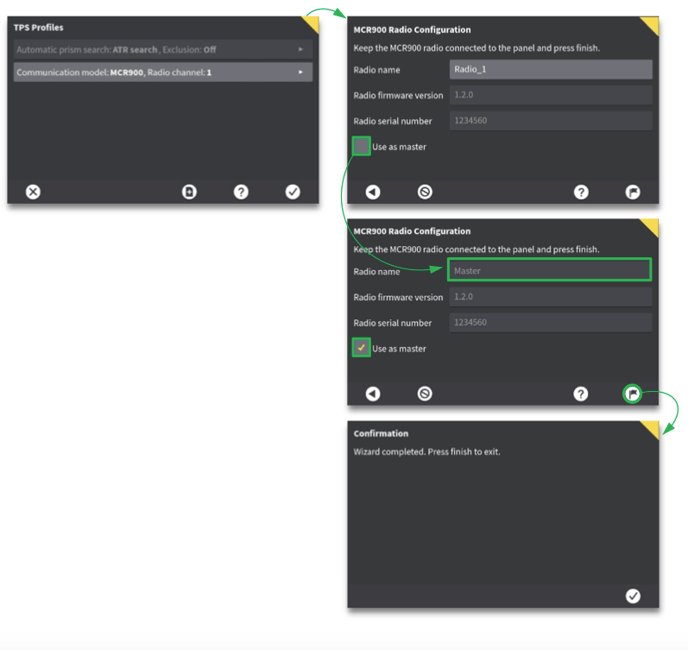Click the checkmark in the Confirmation panel
The image size is (688, 650).
click(633, 595)
